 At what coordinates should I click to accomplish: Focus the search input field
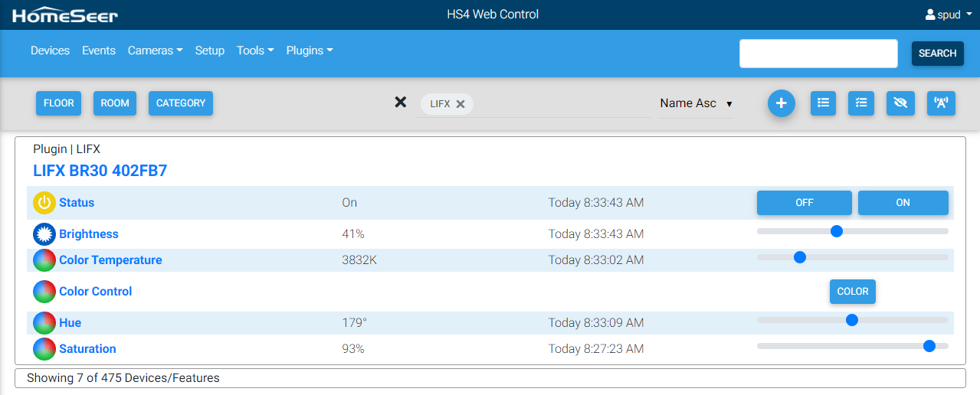coord(818,54)
